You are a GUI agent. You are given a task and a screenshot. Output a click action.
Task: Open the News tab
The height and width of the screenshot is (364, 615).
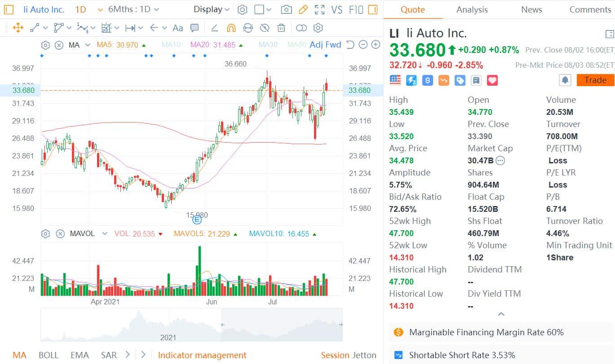pos(531,9)
